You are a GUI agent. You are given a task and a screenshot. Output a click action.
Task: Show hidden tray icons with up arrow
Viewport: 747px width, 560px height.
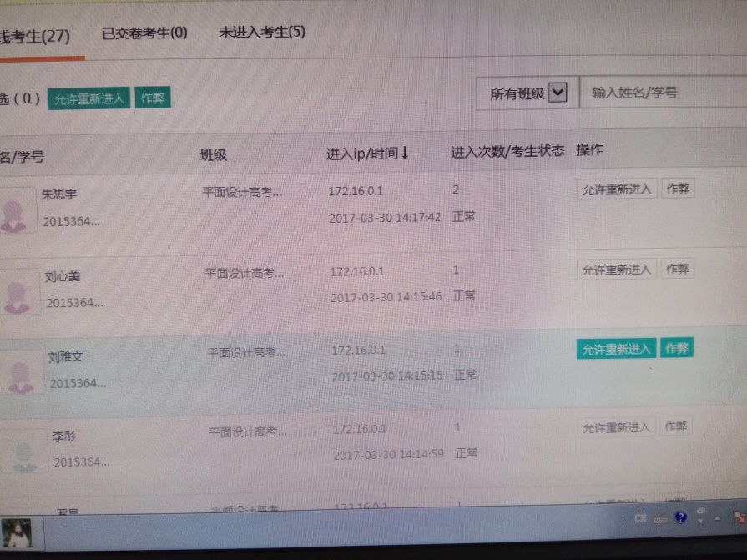tap(719, 519)
